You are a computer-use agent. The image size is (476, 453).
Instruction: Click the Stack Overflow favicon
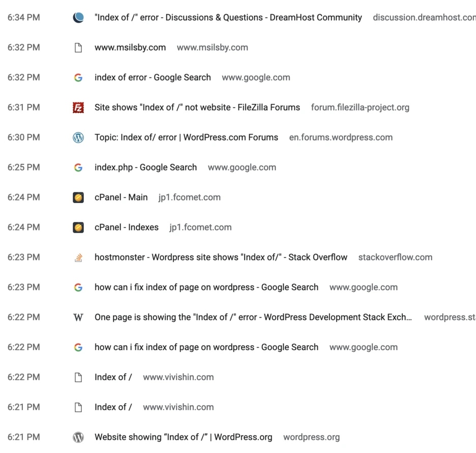78,258
